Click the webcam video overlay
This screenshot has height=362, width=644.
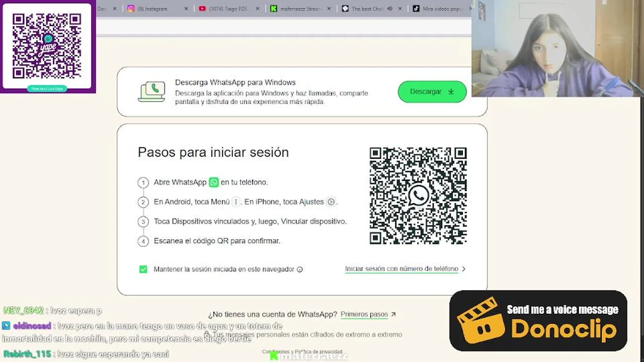pyautogui.click(x=557, y=48)
